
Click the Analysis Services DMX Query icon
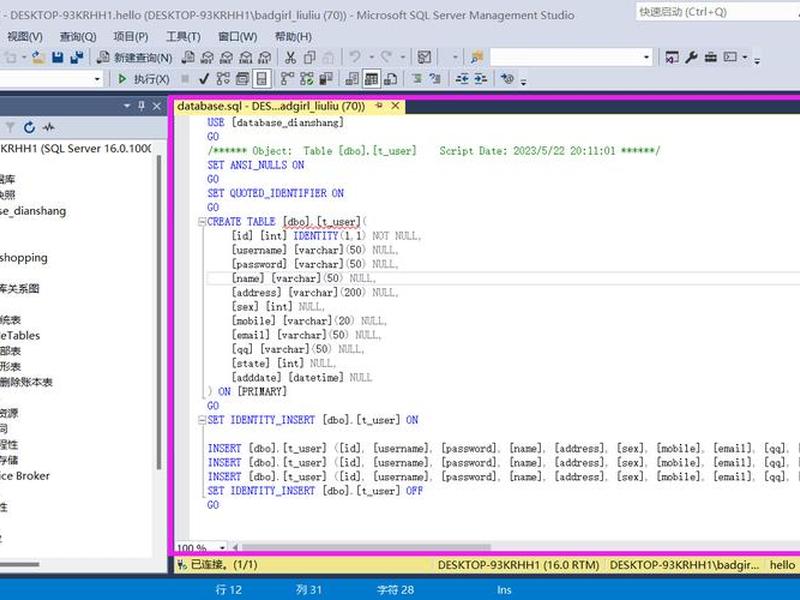click(227, 57)
